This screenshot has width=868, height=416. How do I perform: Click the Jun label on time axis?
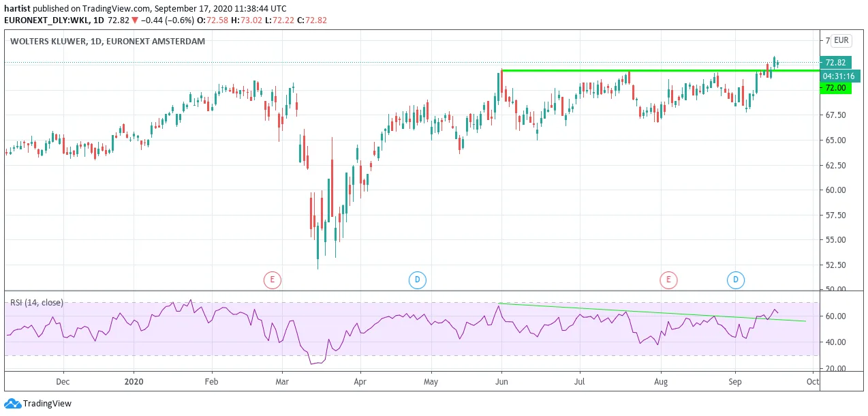(x=501, y=381)
